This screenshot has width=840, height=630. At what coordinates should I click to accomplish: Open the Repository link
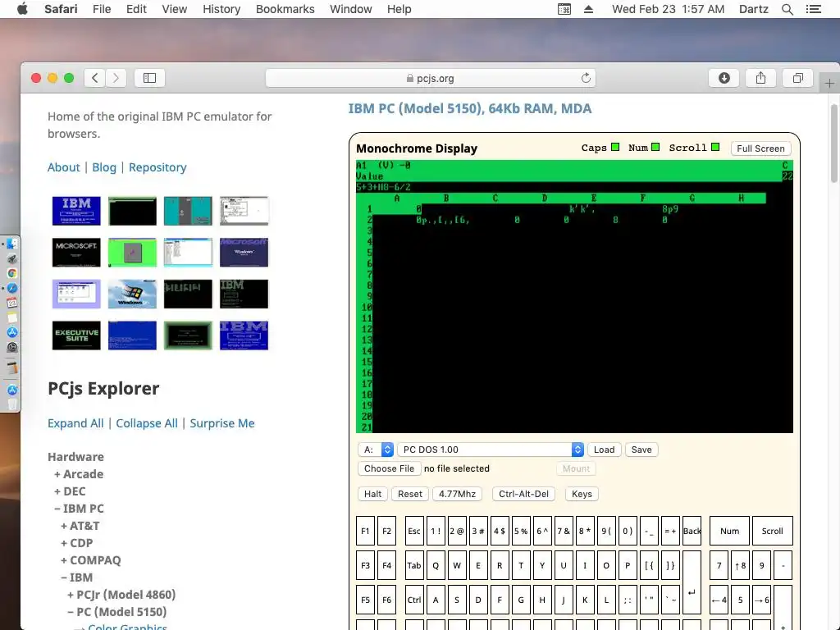[x=157, y=167]
